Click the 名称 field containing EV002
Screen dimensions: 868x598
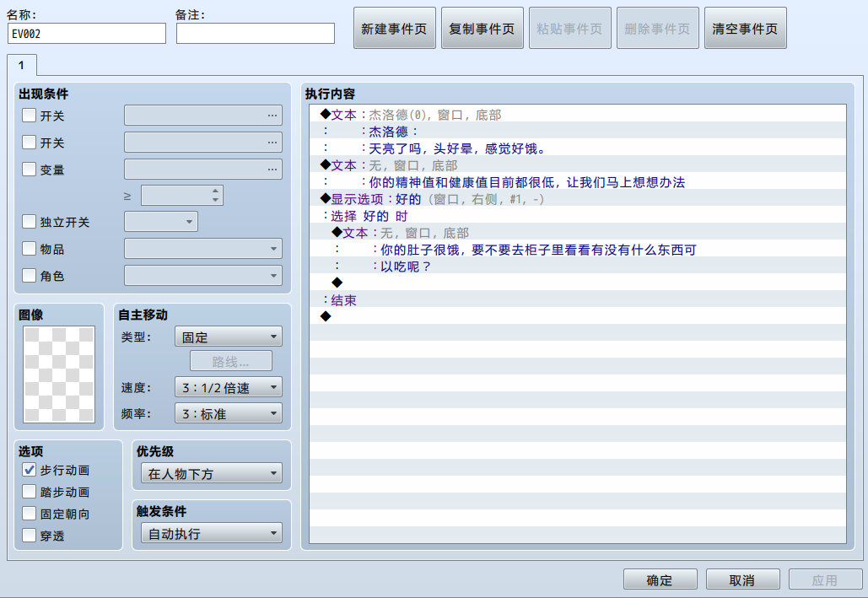point(87,33)
